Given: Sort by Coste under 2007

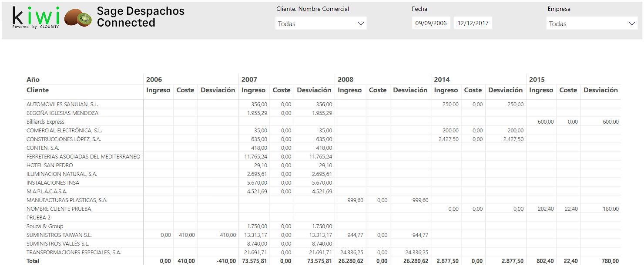Looking at the screenshot, I should pyautogui.click(x=282, y=90).
